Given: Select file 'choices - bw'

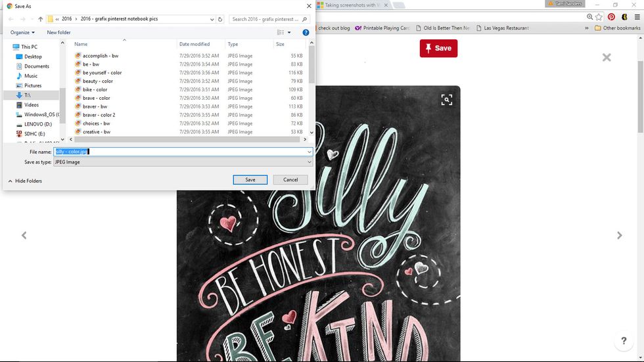Looking at the screenshot, I should pos(97,124).
